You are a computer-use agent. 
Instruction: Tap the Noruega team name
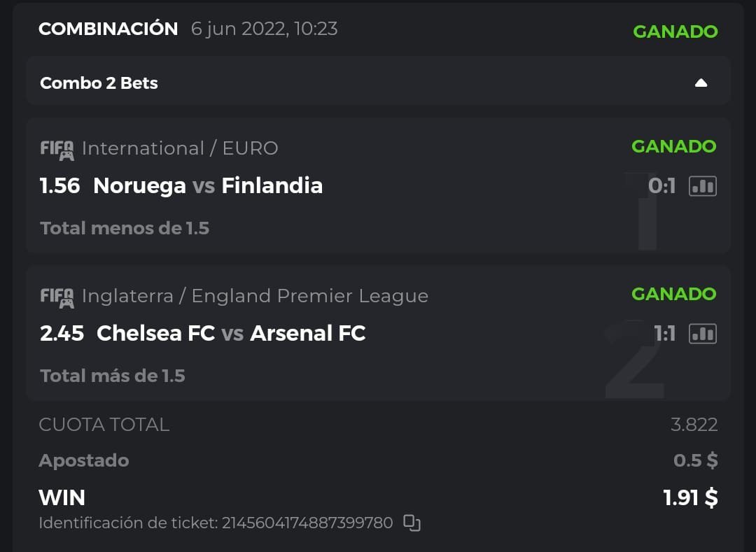click(139, 186)
